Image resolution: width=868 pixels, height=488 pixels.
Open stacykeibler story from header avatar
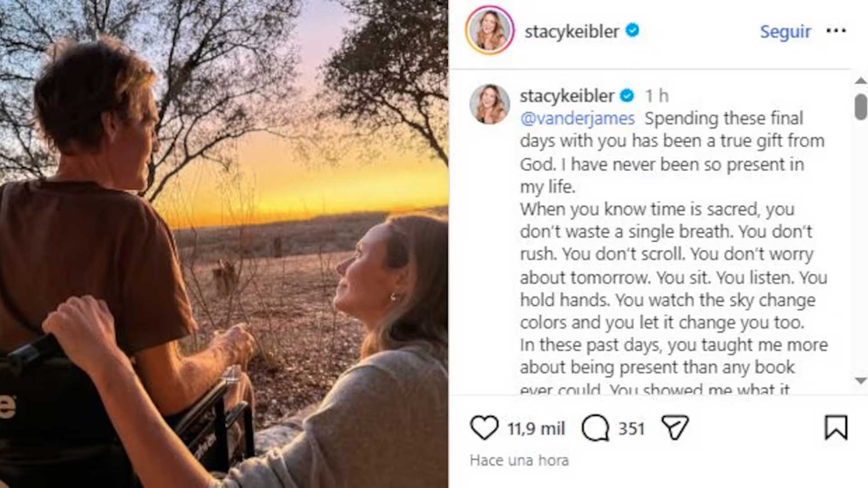(x=490, y=30)
